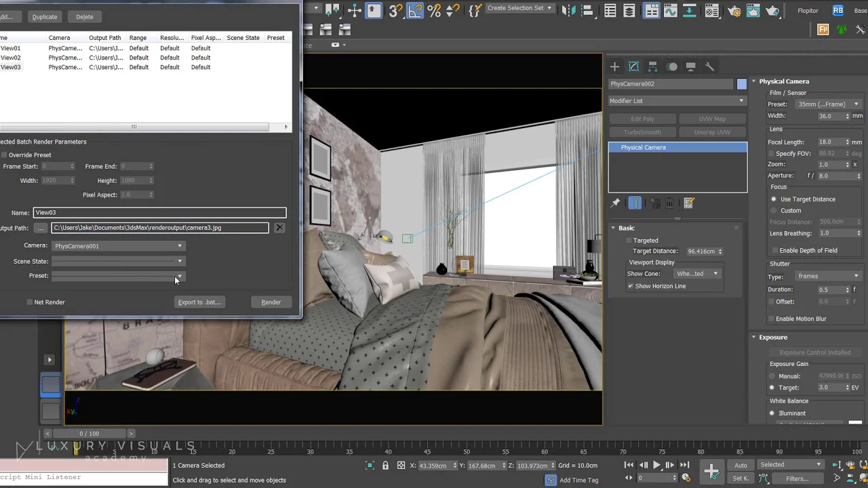Open the Modify tab in command panel

pos(633,66)
